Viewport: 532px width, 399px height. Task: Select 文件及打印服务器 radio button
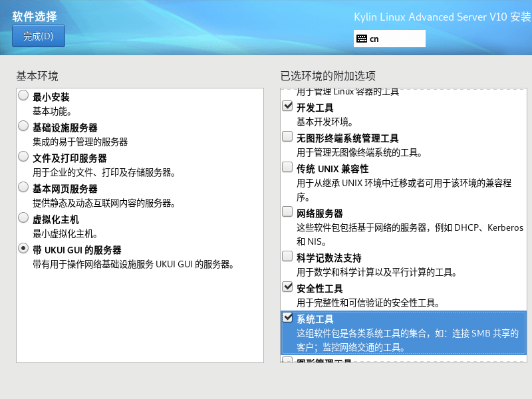tap(23, 156)
